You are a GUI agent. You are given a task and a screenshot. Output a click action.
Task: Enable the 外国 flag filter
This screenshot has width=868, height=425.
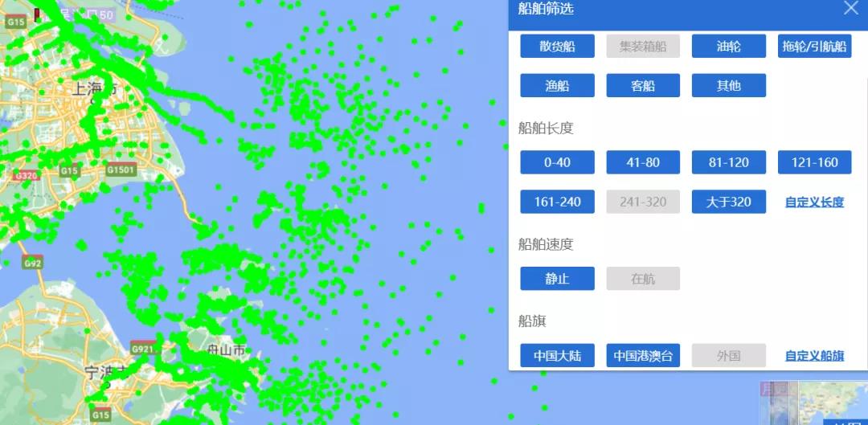point(729,356)
